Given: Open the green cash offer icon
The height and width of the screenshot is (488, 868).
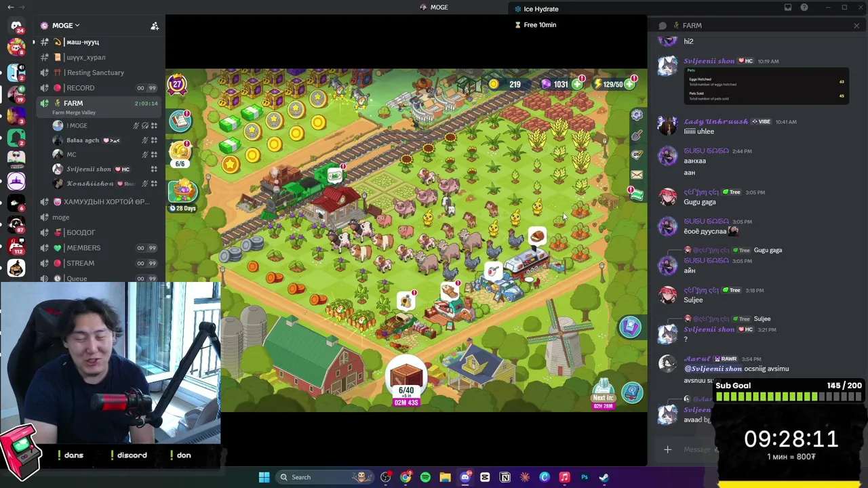Looking at the screenshot, I should pyautogui.click(x=636, y=195).
